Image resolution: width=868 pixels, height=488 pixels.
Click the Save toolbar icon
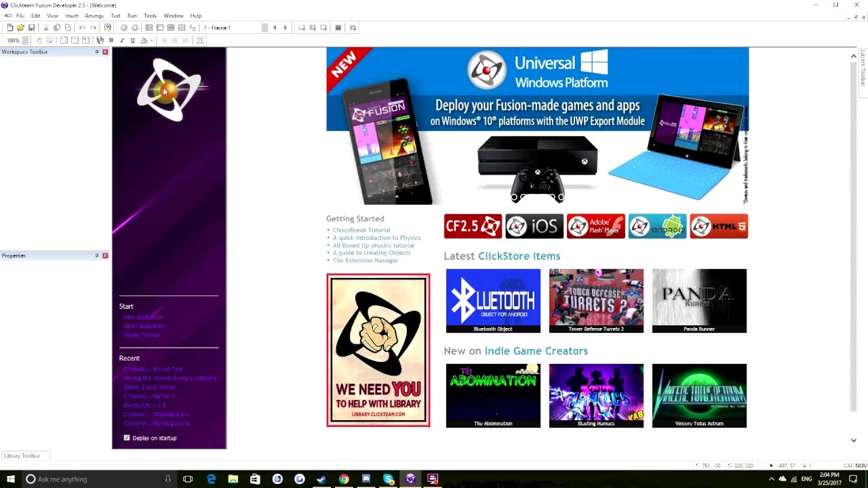click(x=31, y=28)
